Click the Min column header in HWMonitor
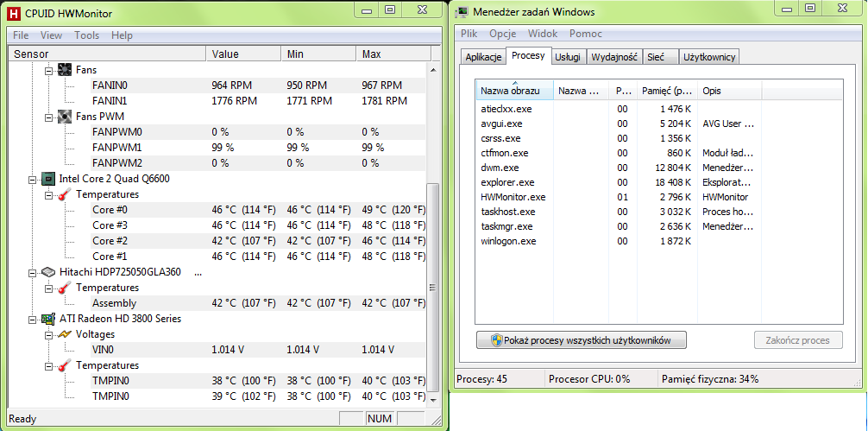Viewport: 868px width, 431px height. click(x=318, y=54)
